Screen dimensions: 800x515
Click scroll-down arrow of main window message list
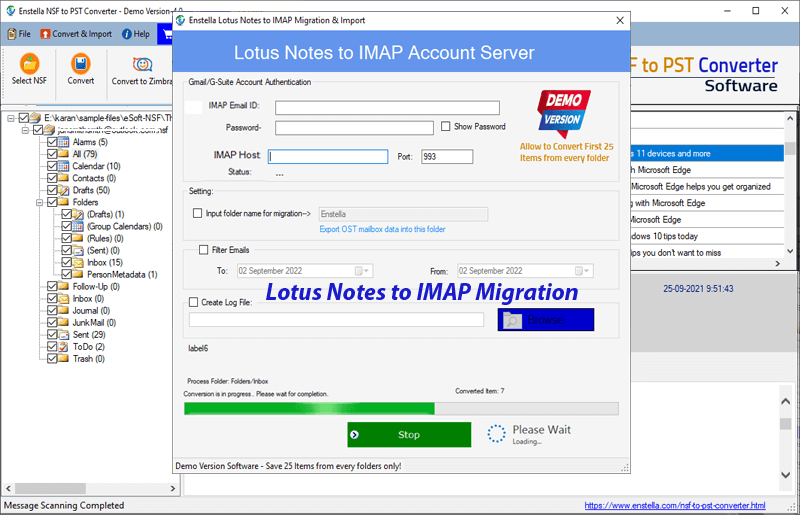790,251
